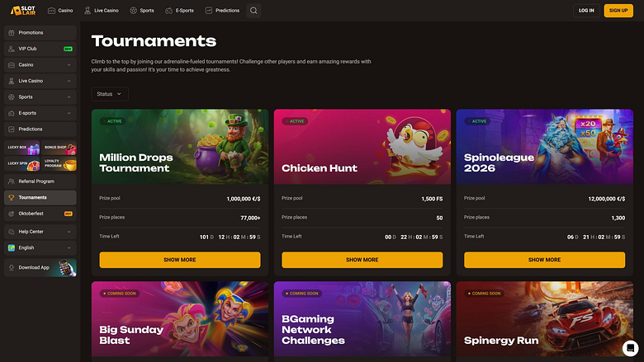Expand the Live Casino sidebar chevron
The width and height of the screenshot is (644, 362).
pyautogui.click(x=69, y=81)
